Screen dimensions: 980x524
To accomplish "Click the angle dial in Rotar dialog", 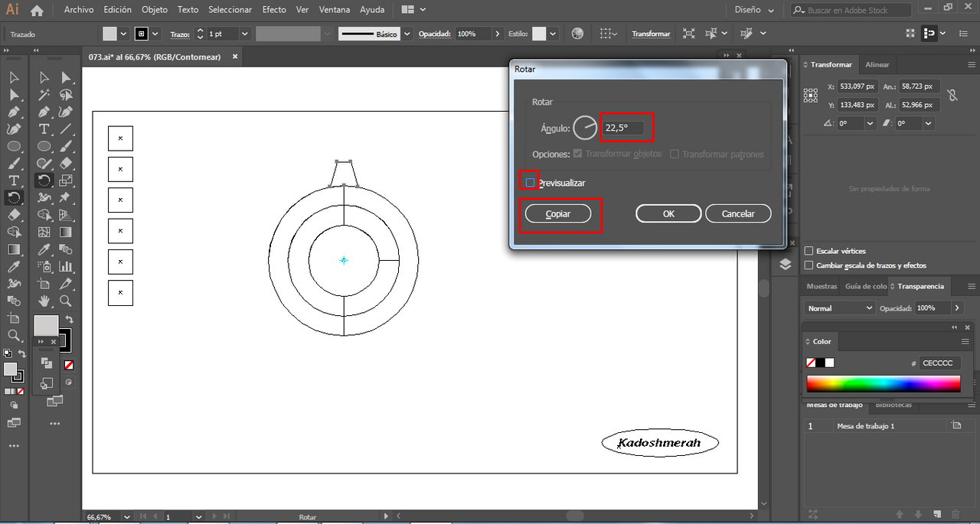I will 585,128.
